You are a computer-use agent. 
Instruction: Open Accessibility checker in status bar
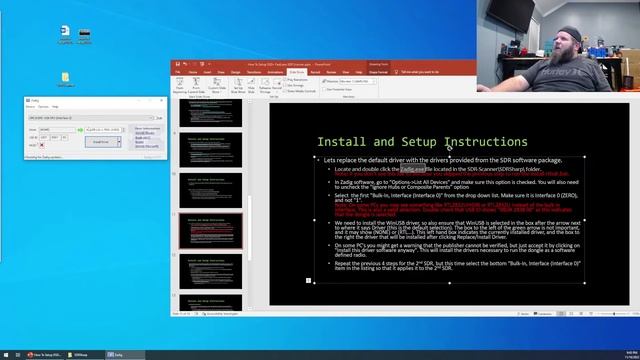point(220,314)
